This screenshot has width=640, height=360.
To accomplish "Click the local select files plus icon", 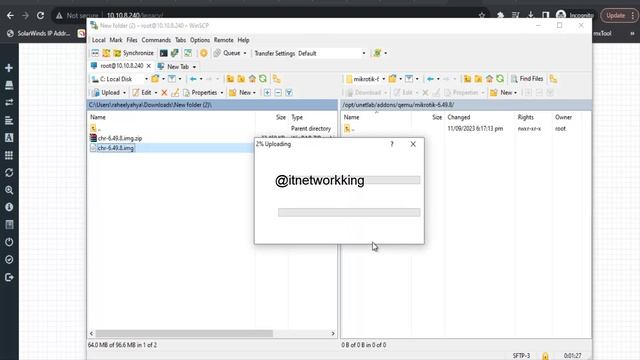I will pyautogui.click(x=267, y=93).
